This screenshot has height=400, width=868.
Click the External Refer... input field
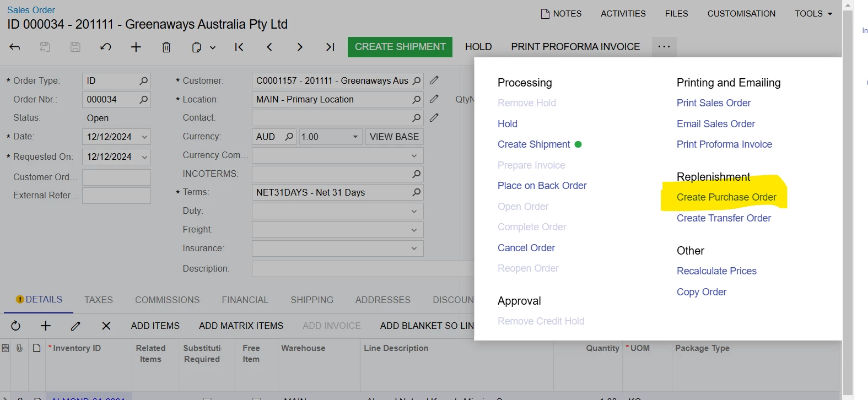click(x=116, y=196)
